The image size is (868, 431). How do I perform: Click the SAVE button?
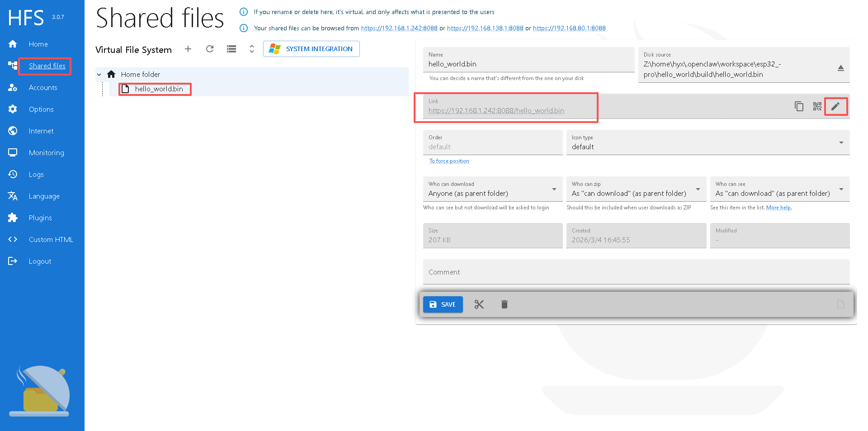tap(443, 304)
